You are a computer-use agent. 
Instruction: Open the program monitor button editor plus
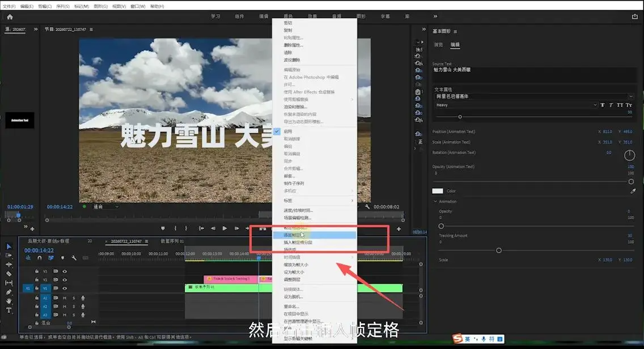coord(399,229)
